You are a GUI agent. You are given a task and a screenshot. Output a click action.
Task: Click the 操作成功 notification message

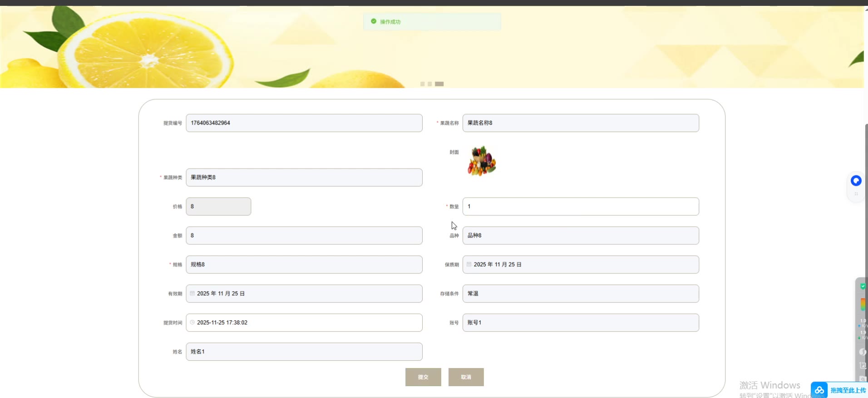(x=432, y=22)
